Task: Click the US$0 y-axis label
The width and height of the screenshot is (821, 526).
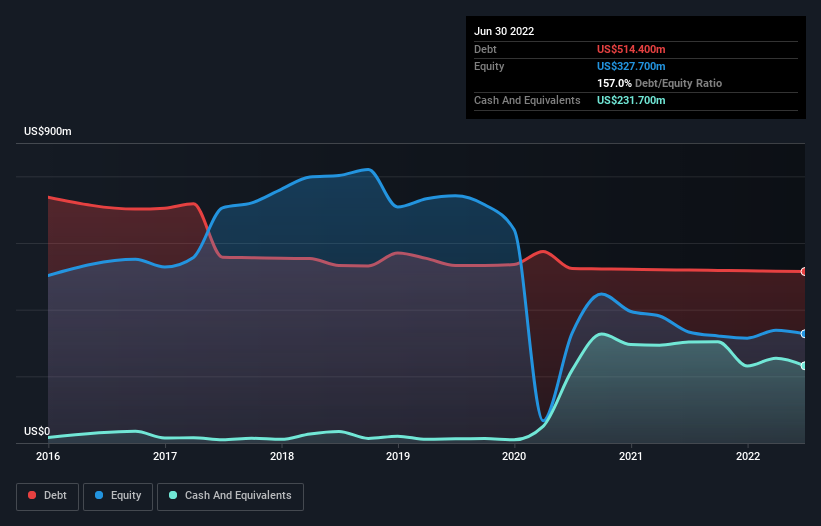Action: (x=37, y=431)
